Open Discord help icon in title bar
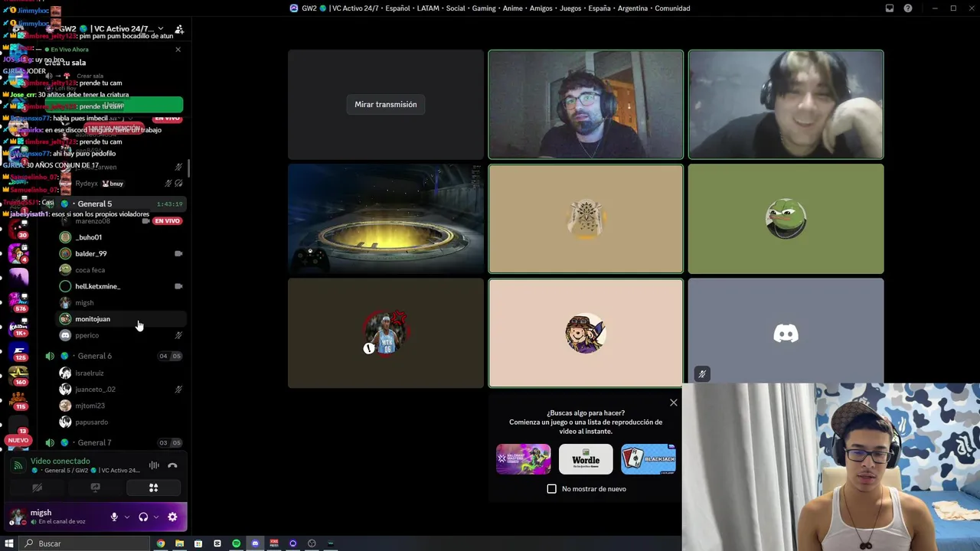980x551 pixels. pos(908,8)
